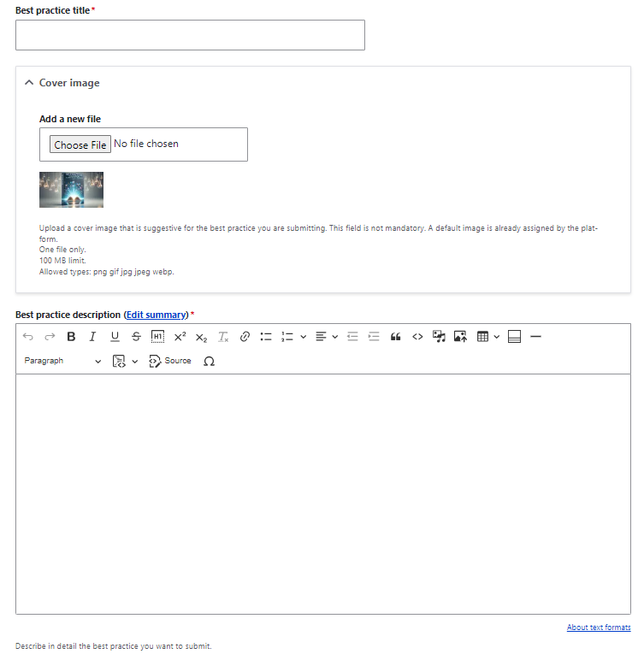Image resolution: width=644 pixels, height=654 pixels.
Task: Click the special characters omega icon
Action: 209,361
